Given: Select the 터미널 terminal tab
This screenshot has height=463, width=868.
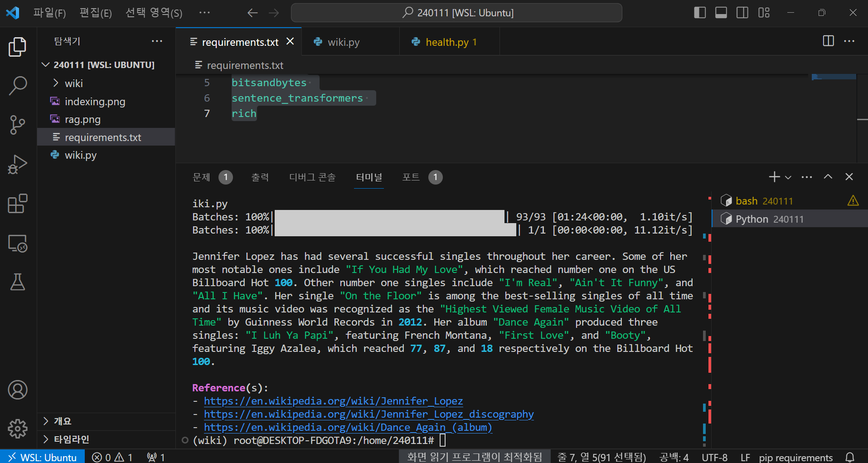Looking at the screenshot, I should [369, 177].
